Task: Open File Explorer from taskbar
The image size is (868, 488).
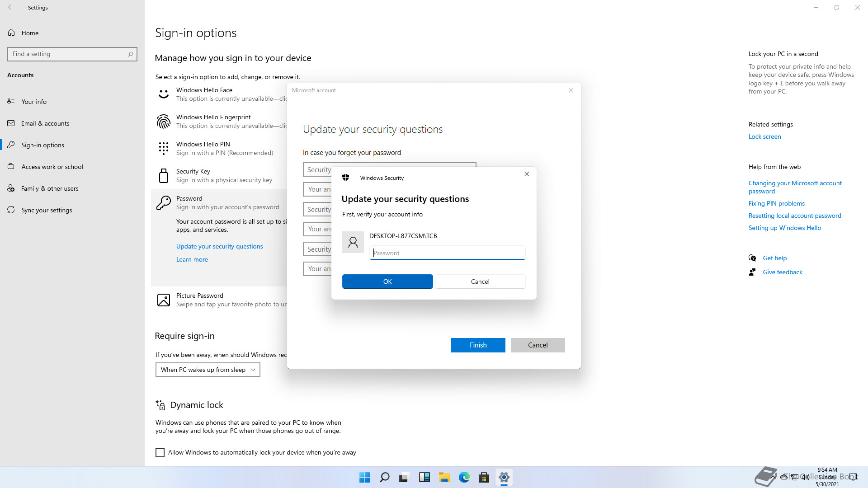Action: coord(444,477)
